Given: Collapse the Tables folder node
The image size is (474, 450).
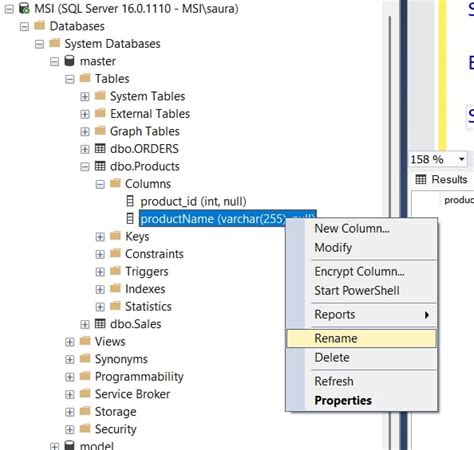Looking at the screenshot, I should click(70, 79).
